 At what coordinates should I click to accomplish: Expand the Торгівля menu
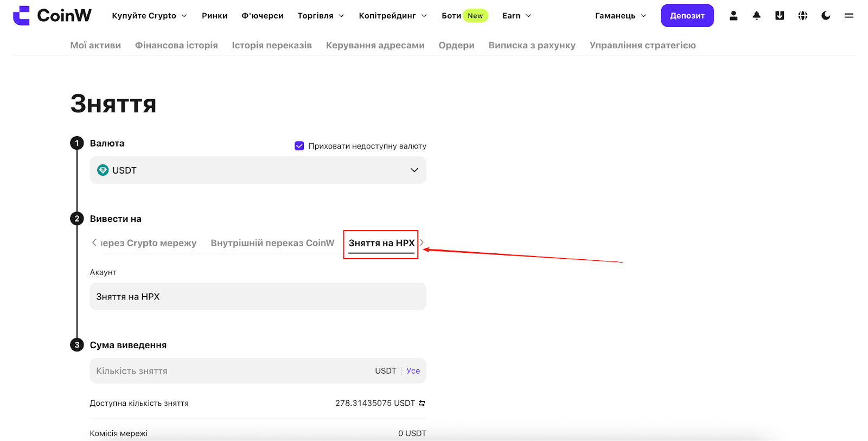click(x=321, y=16)
